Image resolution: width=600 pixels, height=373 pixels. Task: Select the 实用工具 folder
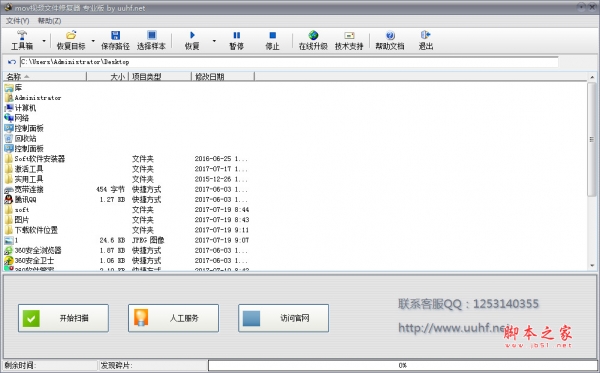click(24, 179)
